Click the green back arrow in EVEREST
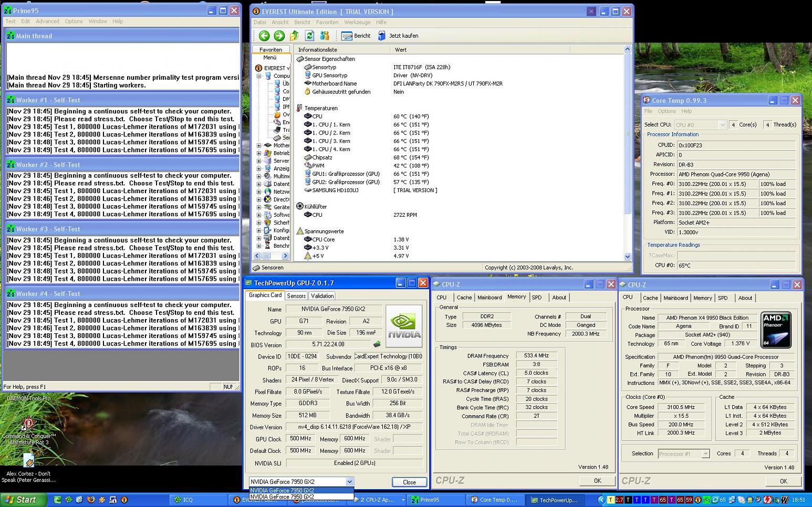 click(264, 36)
